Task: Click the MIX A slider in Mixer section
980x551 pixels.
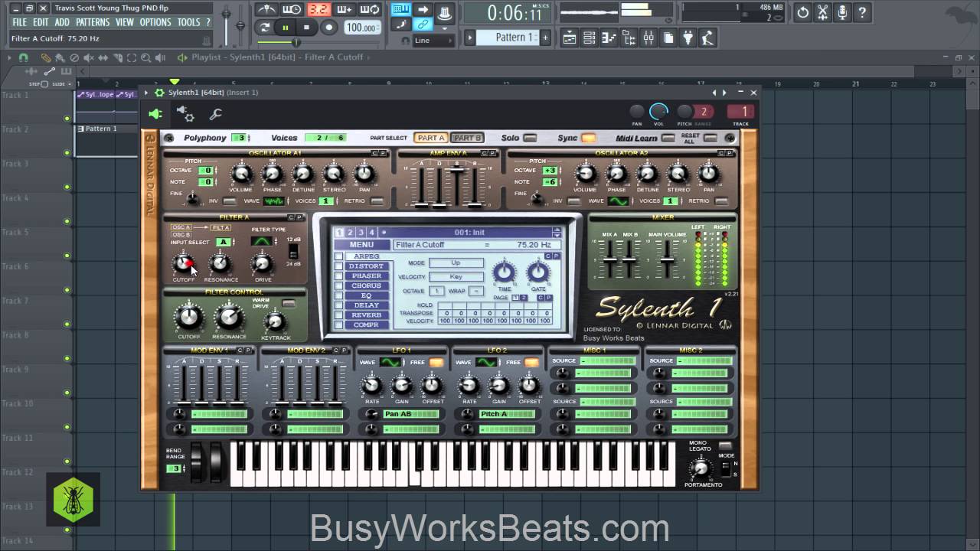Action: [610, 260]
